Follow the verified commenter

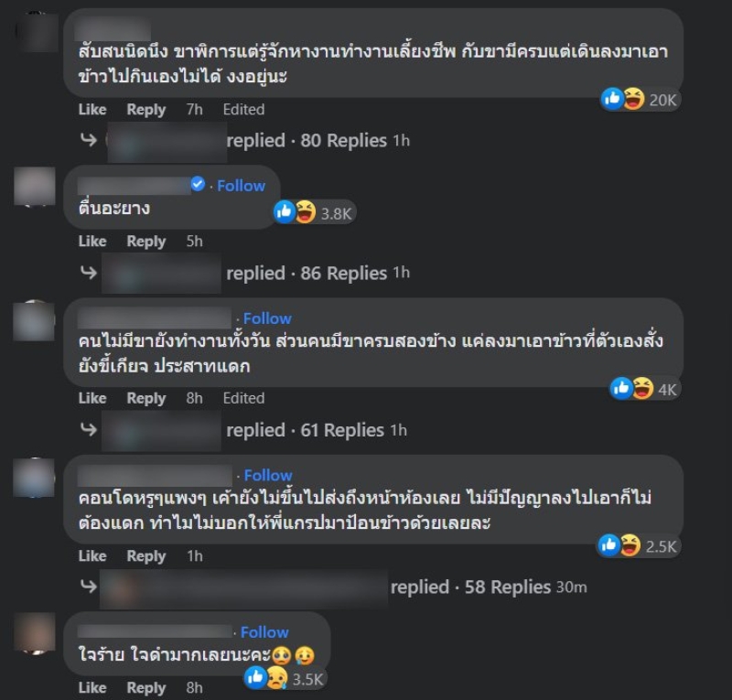click(x=241, y=186)
